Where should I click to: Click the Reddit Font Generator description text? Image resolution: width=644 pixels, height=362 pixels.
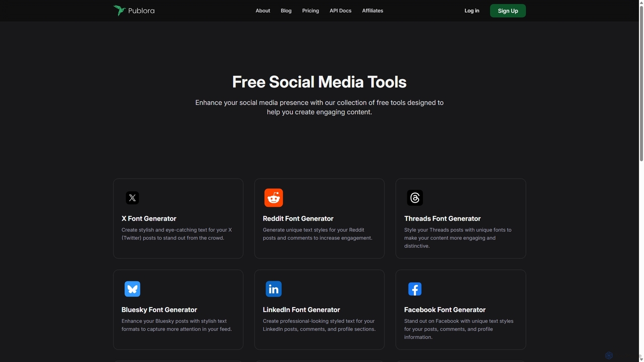(x=318, y=234)
